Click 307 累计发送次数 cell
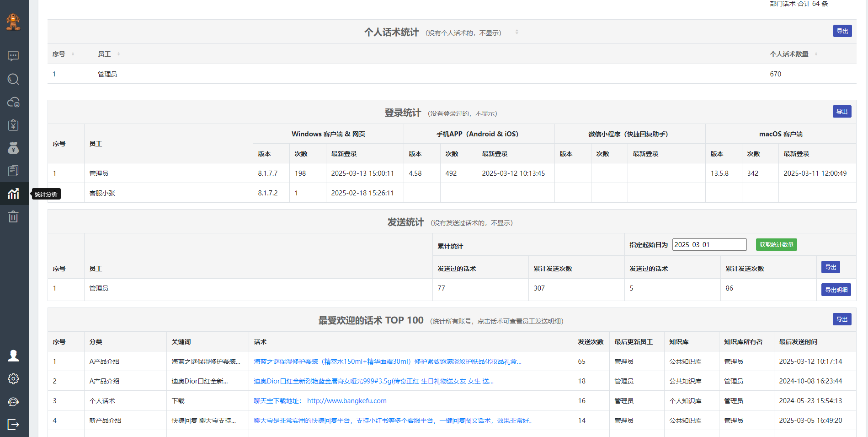This screenshot has width=868, height=437. click(539, 288)
